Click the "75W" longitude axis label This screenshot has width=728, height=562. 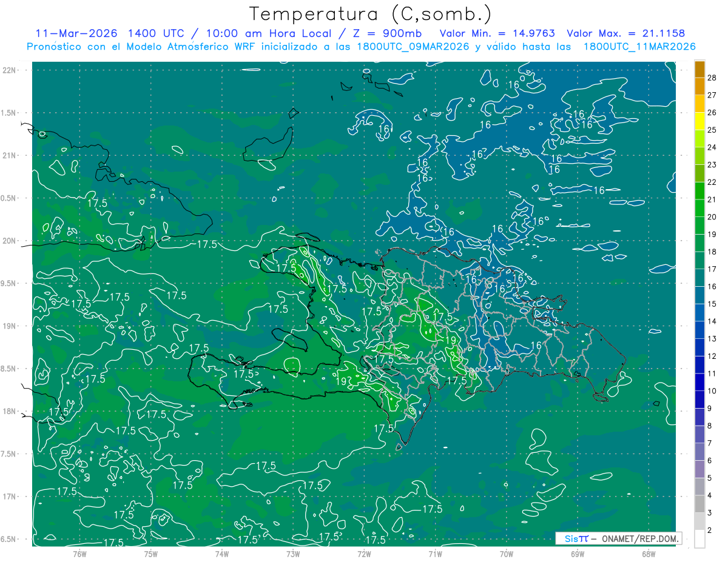pos(151,554)
